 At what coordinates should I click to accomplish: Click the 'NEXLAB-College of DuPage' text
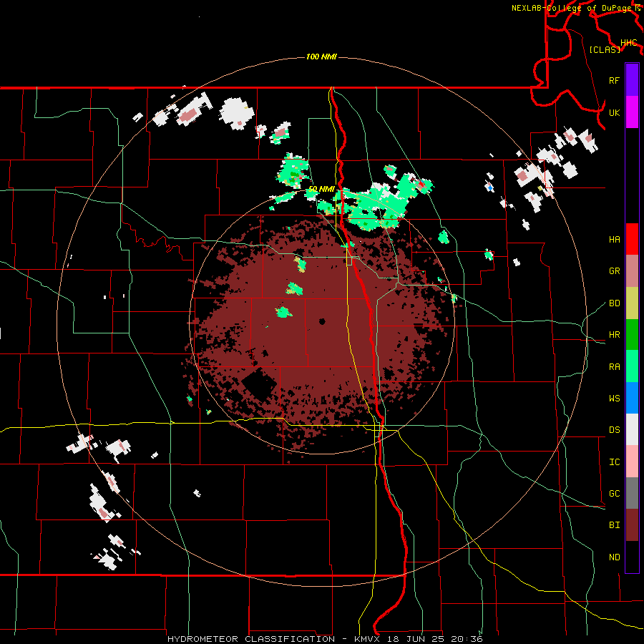(572, 8)
